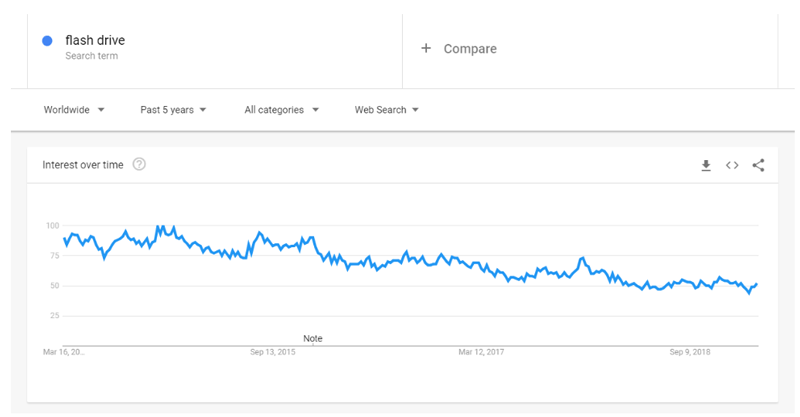Click the plus icon beside Compare
Screen dimensions: 800x417
[426, 48]
